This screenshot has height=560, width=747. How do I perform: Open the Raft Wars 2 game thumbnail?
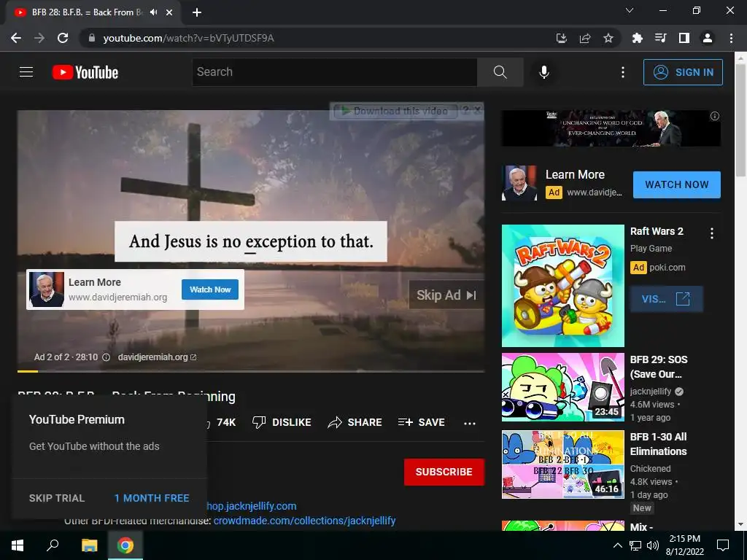click(563, 286)
